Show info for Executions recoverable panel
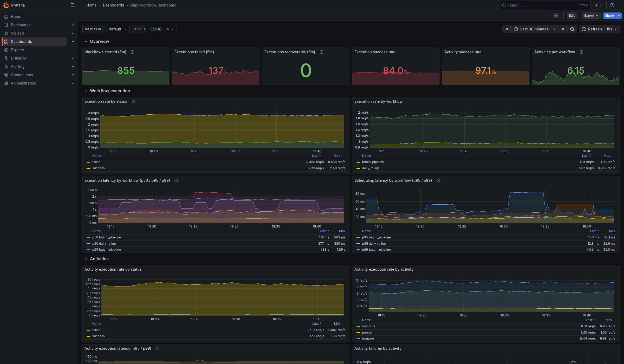 click(322, 52)
